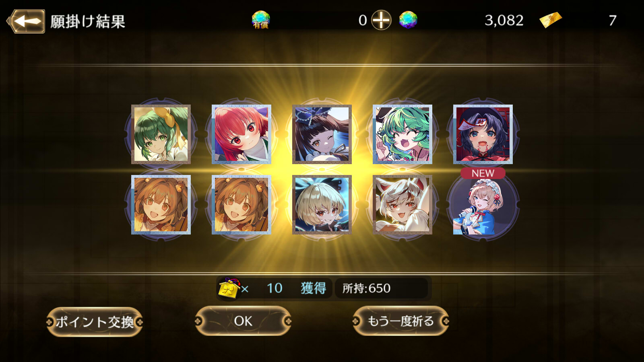Select the laughing green-haired character card
Image resolution: width=644 pixels, height=362 pixels.
point(402,134)
